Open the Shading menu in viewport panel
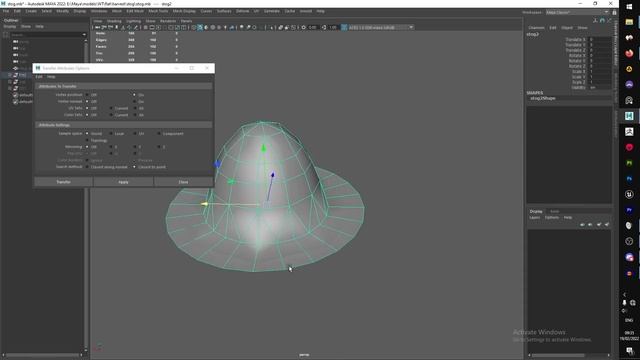Viewport: 640px width, 360px height. click(x=114, y=21)
